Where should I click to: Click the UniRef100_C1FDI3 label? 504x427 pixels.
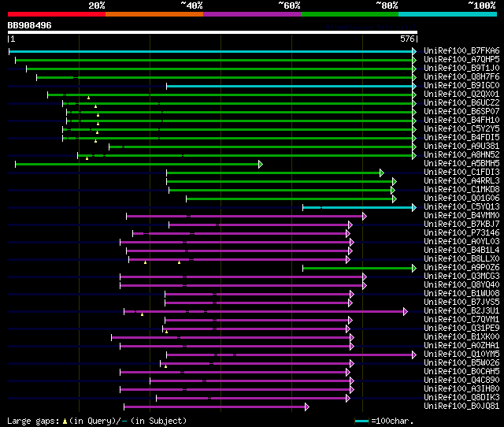461,173
